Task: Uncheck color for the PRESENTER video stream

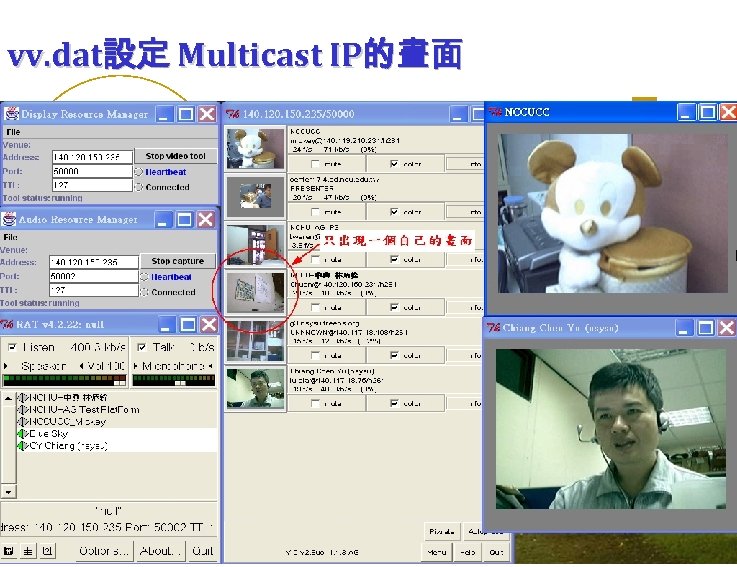Action: point(394,212)
